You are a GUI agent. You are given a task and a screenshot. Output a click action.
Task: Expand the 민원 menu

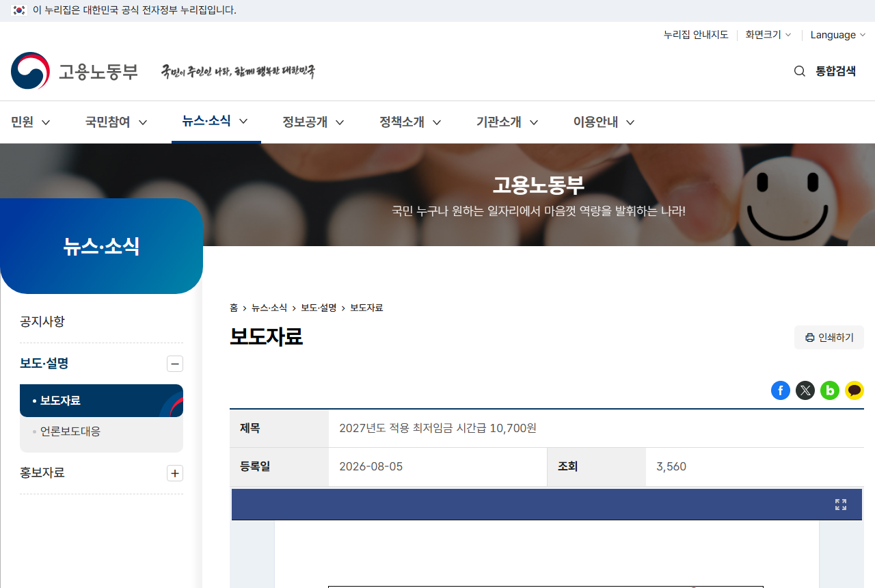pos(31,122)
